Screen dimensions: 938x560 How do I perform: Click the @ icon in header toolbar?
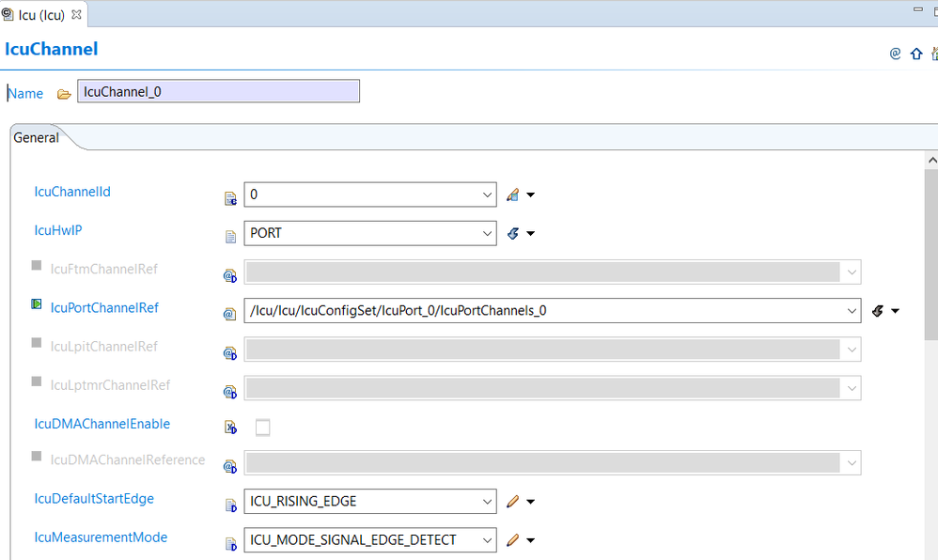pos(895,54)
